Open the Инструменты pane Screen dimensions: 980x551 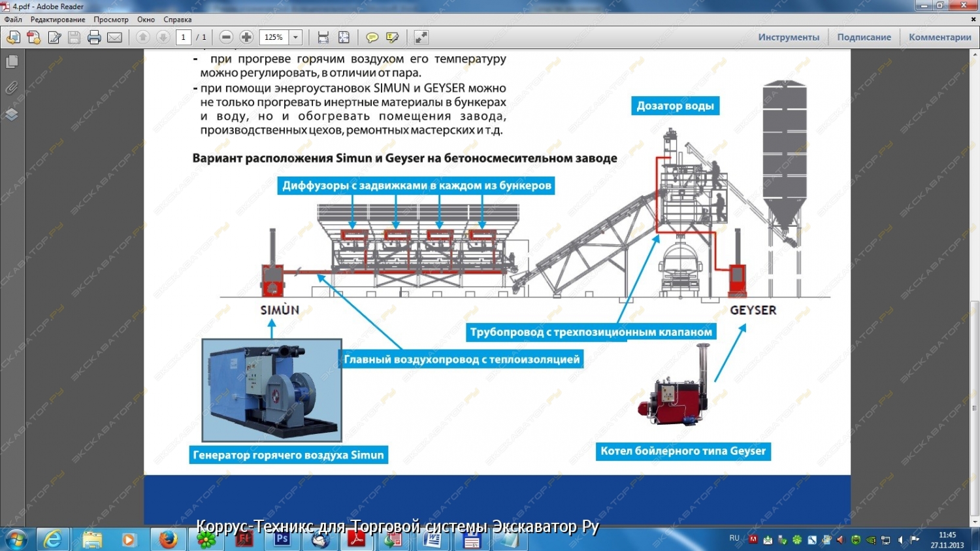pyautogui.click(x=789, y=37)
